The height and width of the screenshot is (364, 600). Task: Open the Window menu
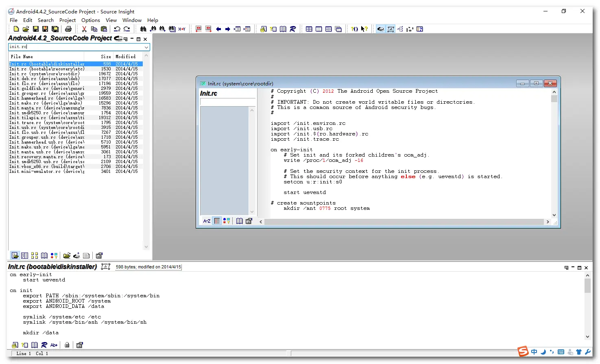point(132,20)
